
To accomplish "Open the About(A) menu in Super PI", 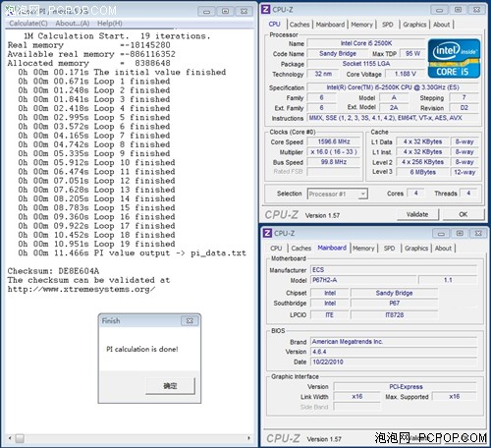I will (73, 24).
